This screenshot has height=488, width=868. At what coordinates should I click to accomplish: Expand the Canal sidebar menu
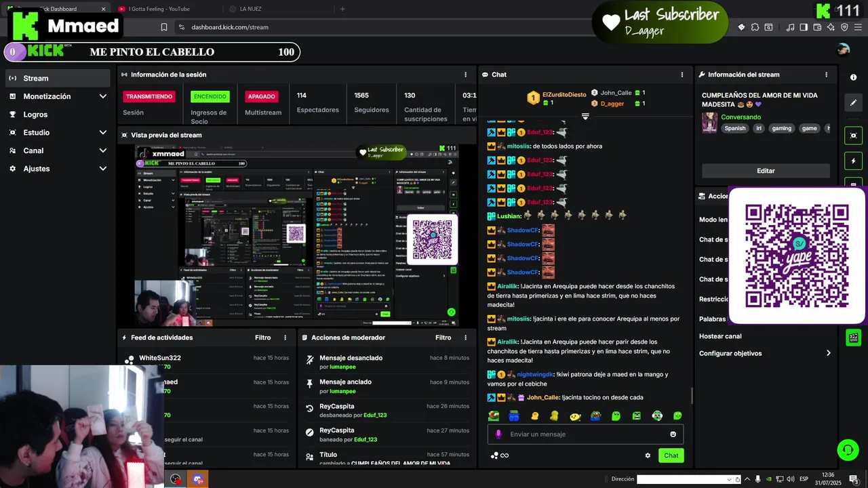58,150
